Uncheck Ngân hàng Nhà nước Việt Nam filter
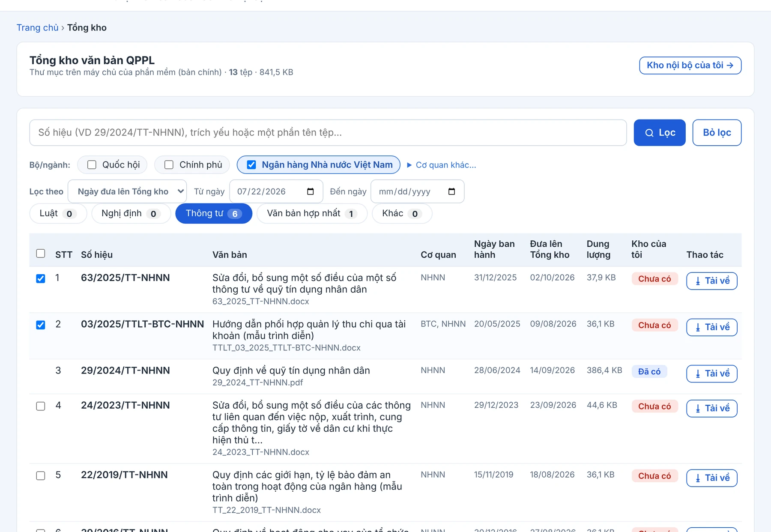This screenshot has height=532, width=771. click(251, 165)
